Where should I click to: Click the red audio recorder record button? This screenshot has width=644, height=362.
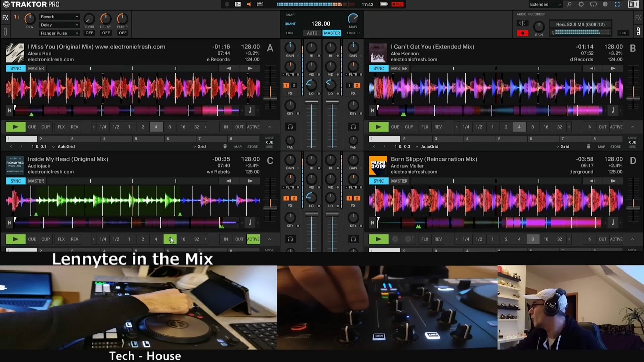[x=522, y=33]
